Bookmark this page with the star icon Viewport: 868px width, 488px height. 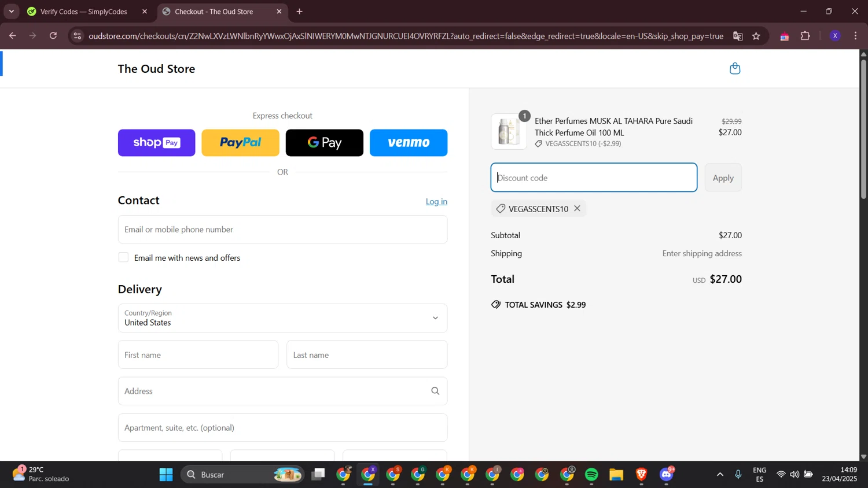(x=756, y=36)
